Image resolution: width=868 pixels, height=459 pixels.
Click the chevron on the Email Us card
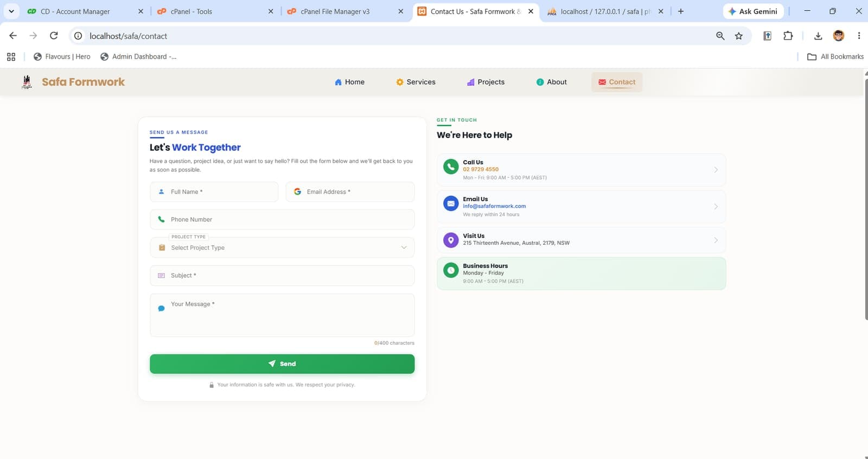tap(716, 207)
